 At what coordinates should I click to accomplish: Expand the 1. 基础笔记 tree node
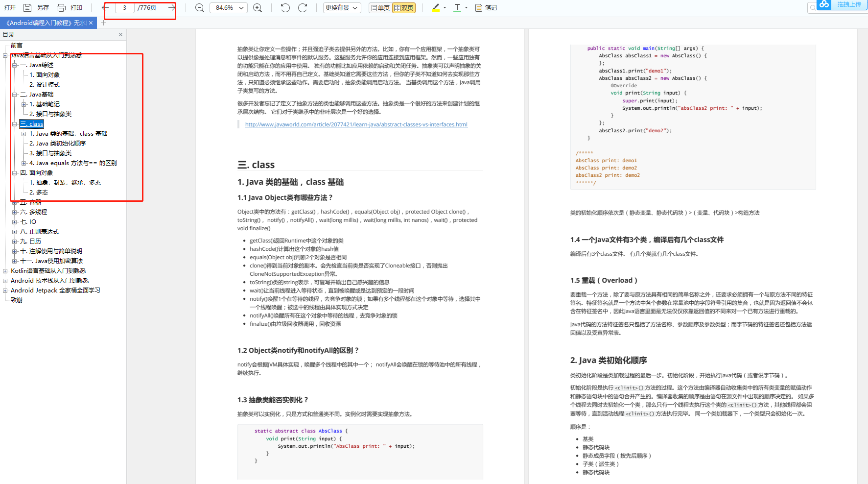click(24, 104)
